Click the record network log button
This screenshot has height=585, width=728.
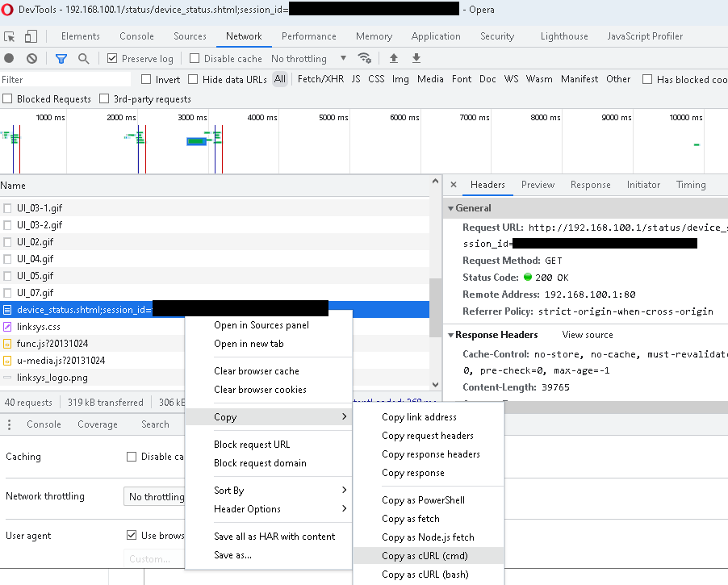click(x=10, y=58)
